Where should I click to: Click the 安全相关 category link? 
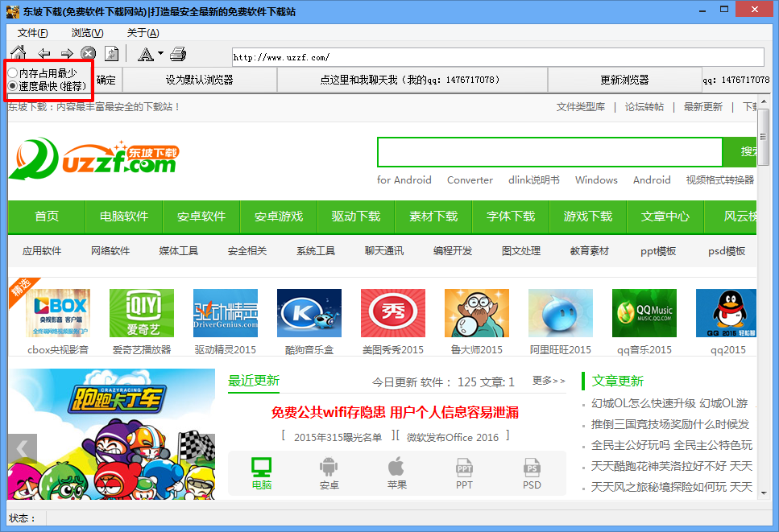tap(247, 251)
